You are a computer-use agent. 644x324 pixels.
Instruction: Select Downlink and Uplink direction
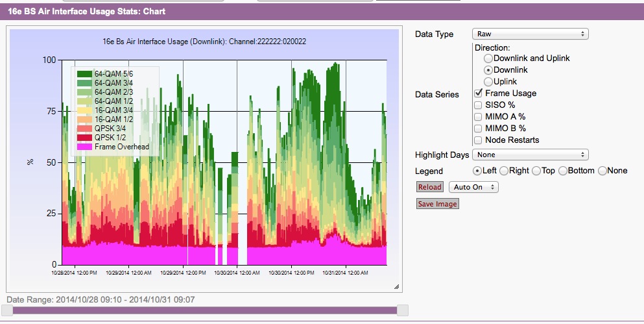(488, 58)
